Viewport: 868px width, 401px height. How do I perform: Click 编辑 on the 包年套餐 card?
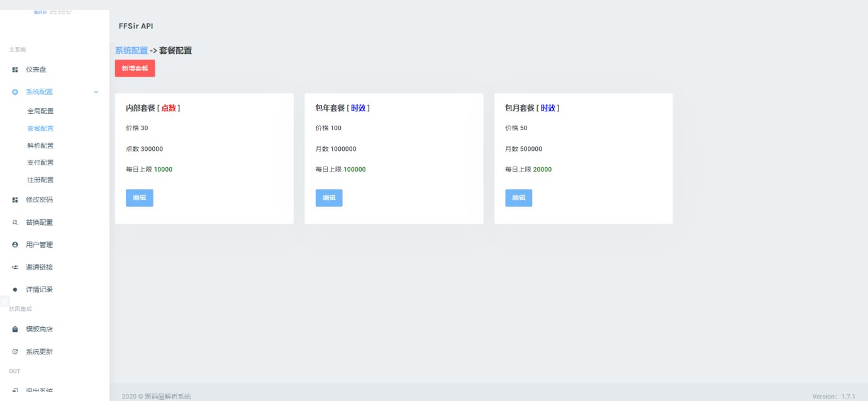click(329, 198)
